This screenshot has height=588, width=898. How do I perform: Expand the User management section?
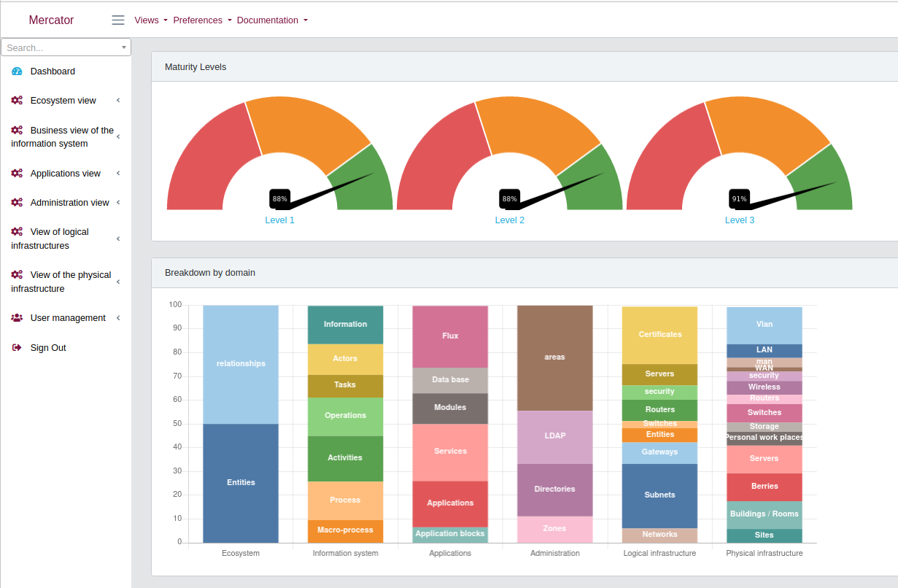118,317
